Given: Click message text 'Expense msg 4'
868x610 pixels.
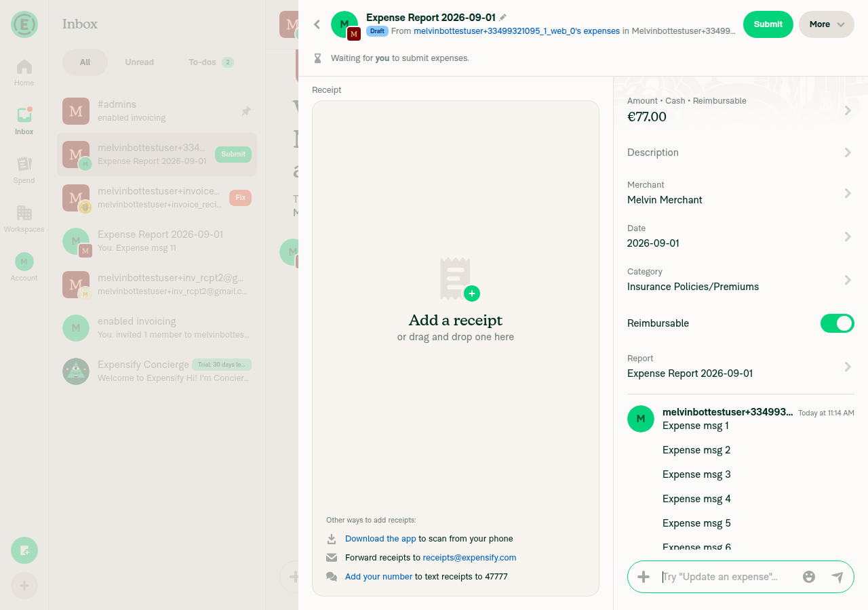Looking at the screenshot, I should (x=696, y=499).
